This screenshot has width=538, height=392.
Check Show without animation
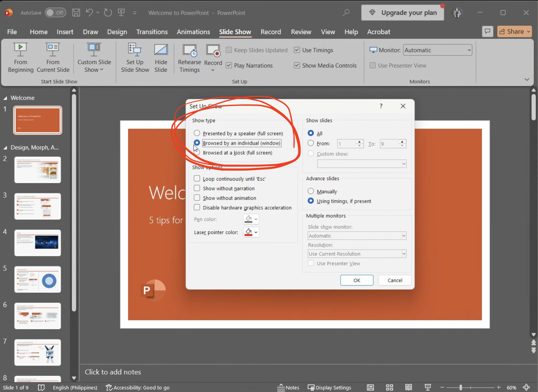tap(197, 198)
